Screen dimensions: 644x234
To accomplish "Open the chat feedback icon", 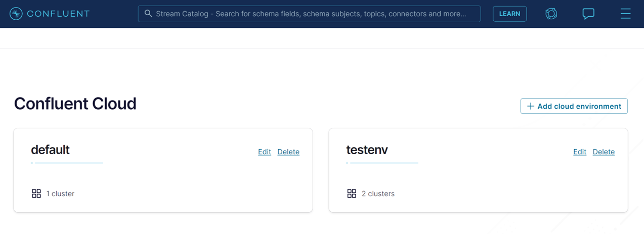I will click(x=588, y=14).
